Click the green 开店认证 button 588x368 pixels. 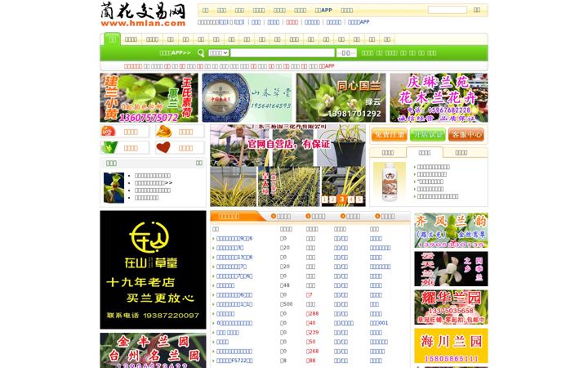click(427, 134)
